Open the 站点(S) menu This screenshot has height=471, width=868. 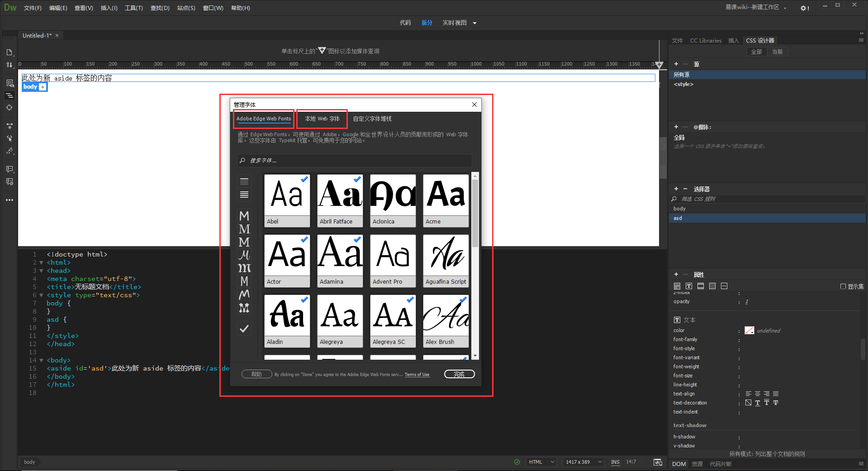[x=186, y=8]
